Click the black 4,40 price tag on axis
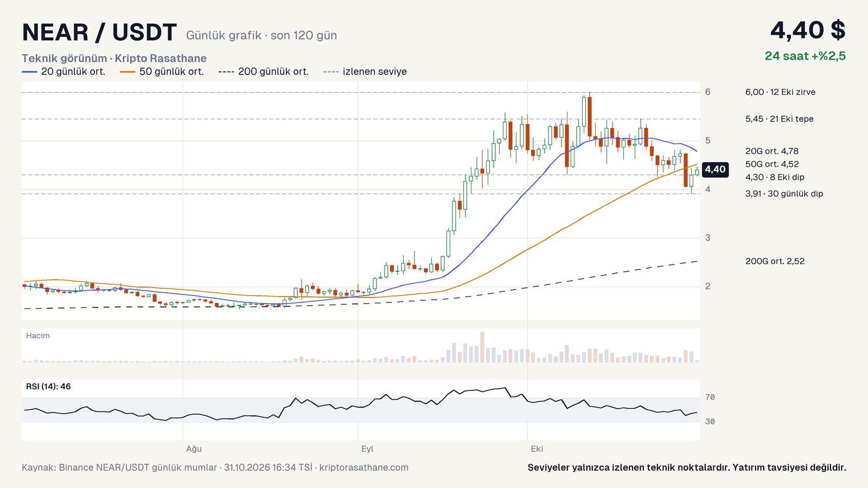 click(715, 170)
